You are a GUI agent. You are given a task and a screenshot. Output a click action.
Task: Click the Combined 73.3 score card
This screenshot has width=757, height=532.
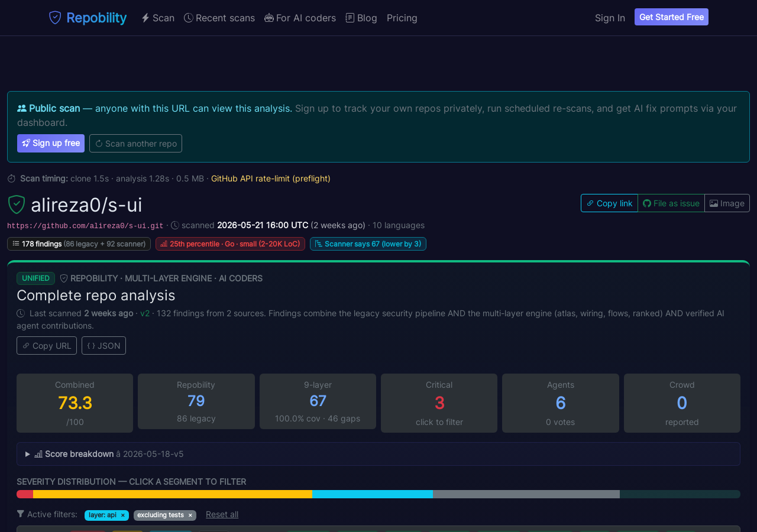(75, 403)
